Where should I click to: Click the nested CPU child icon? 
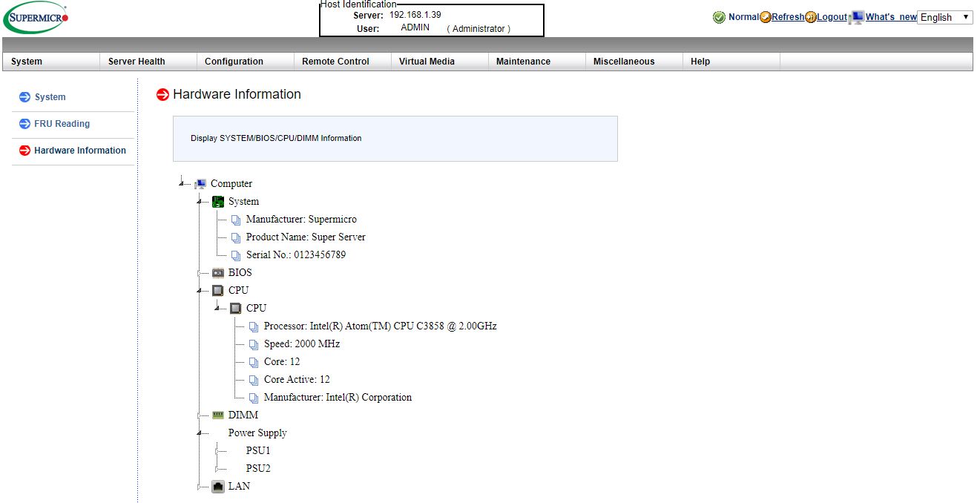[236, 309]
